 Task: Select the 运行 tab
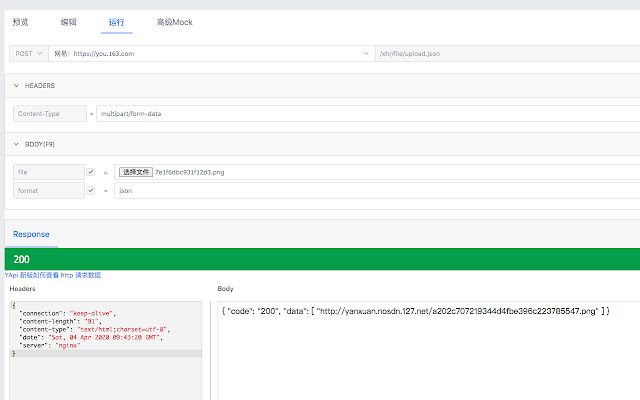point(116,22)
